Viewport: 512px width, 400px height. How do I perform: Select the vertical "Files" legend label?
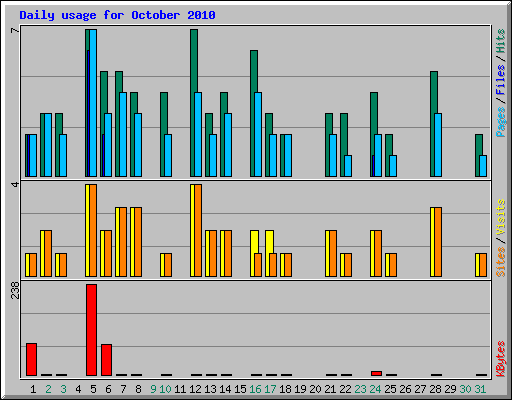pos(500,79)
